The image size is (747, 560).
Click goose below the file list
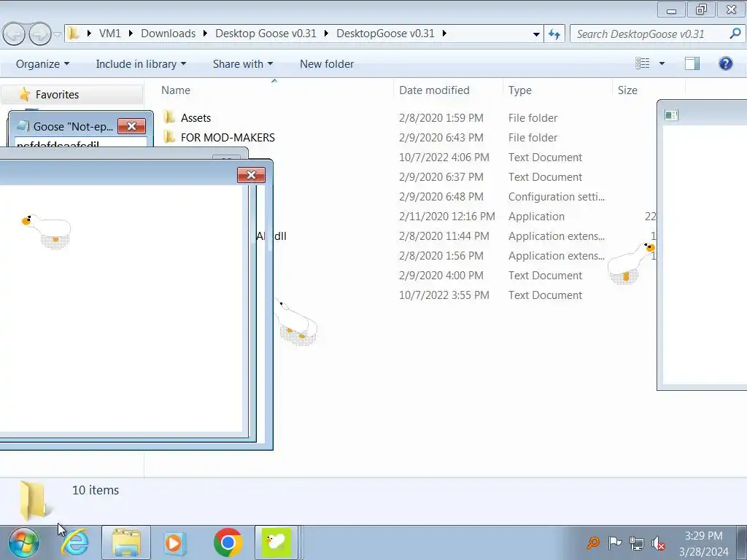point(297,322)
